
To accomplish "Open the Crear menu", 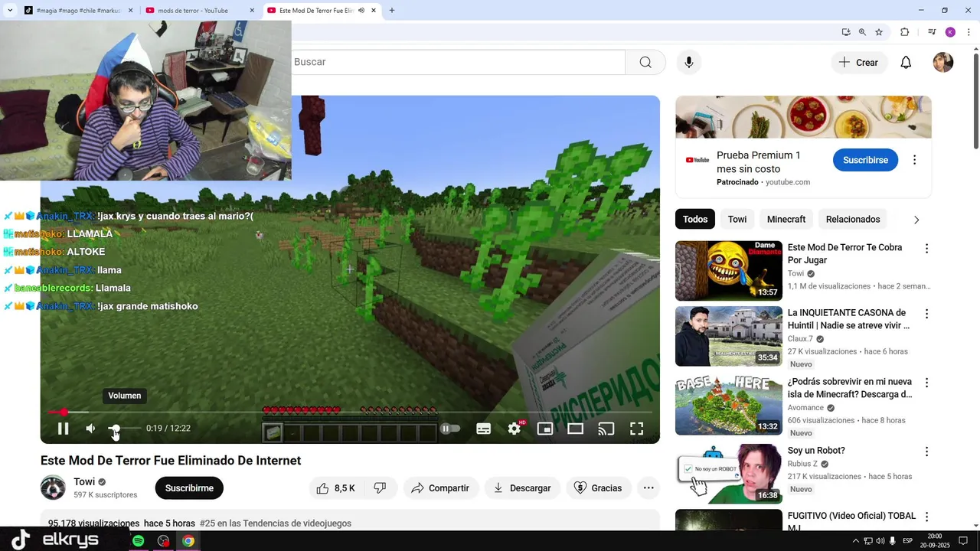I will point(858,63).
